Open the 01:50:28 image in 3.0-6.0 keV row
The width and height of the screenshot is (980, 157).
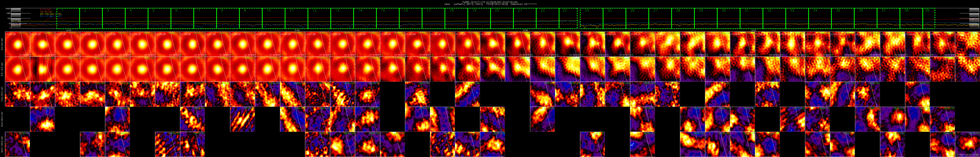(x=542, y=44)
